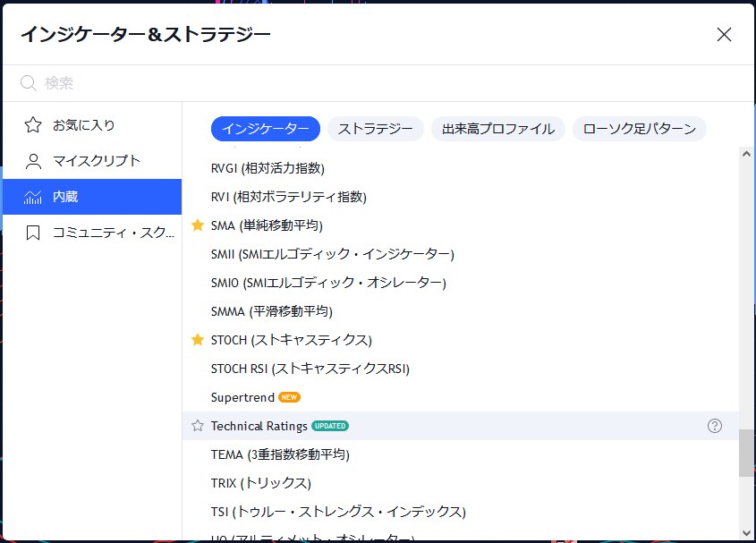Viewport: 756px width, 543px height.
Task: Click the magnifier search icon
Action: 29,83
